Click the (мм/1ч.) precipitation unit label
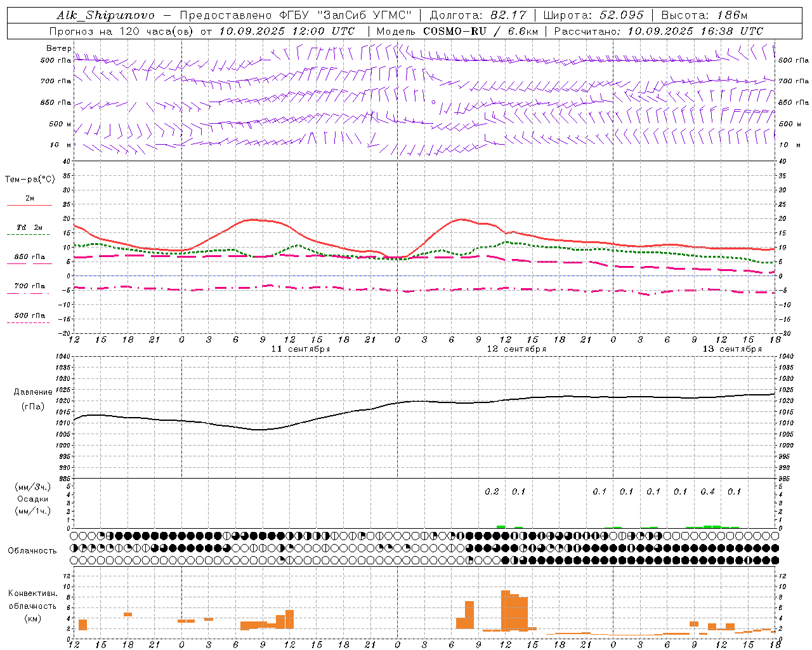The width and height of the screenshot is (812, 650). pyautogui.click(x=33, y=511)
